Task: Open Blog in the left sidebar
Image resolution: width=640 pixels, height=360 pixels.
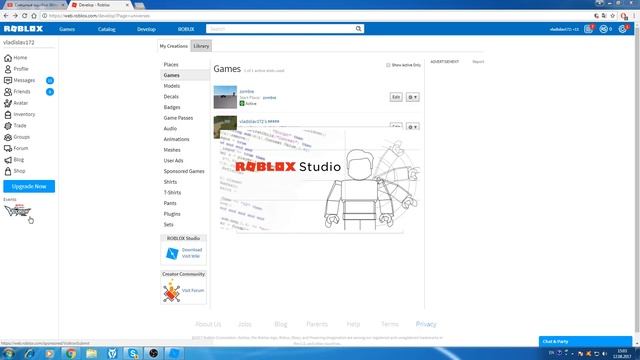Action: [14, 160]
